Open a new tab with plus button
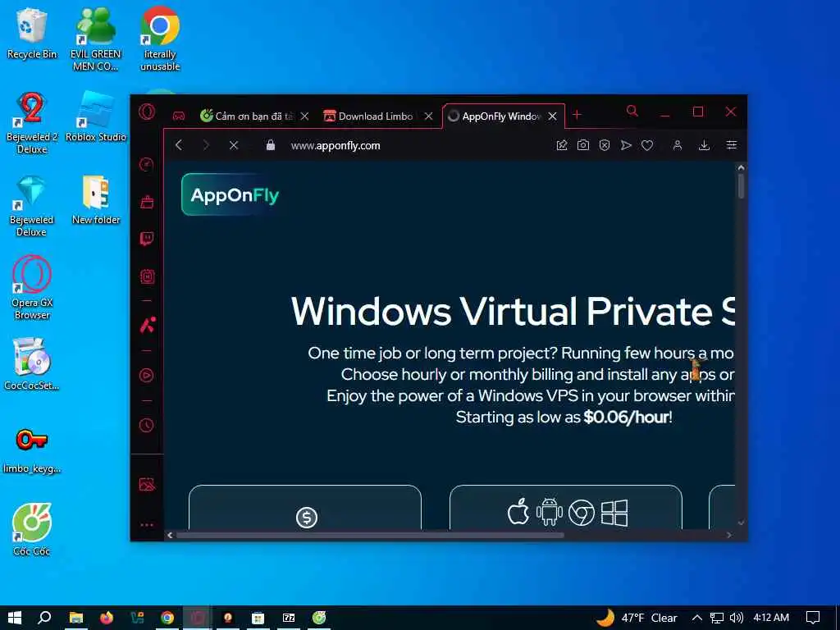840x630 pixels. [577, 115]
